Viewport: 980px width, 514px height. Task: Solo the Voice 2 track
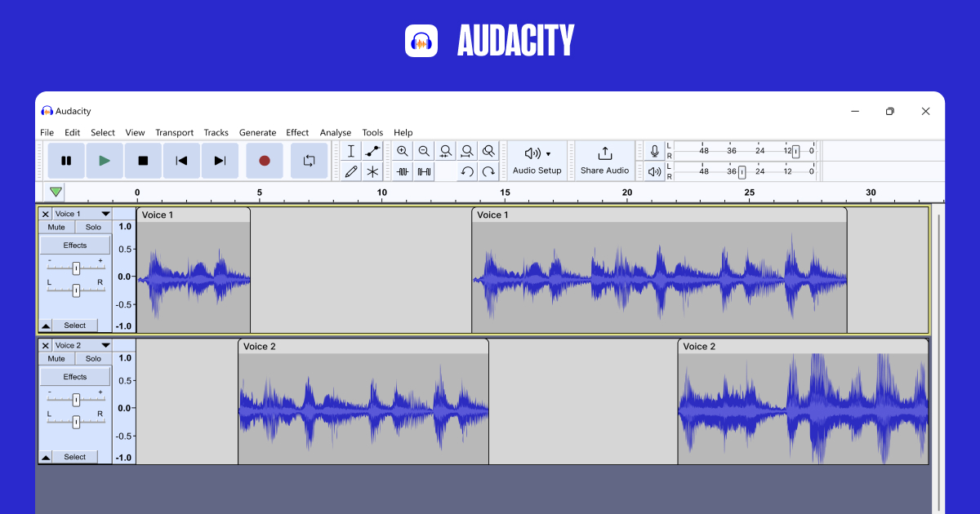tap(93, 358)
